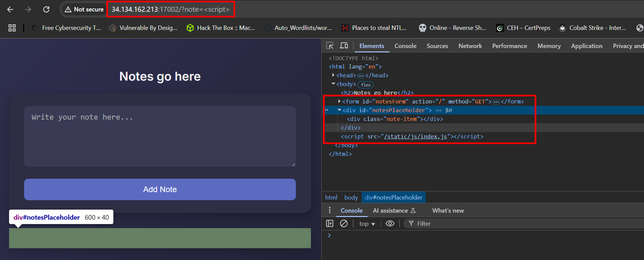This screenshot has height=260, width=644.
Task: Open the Auto_Wordlists bookmark
Action: coord(298,28)
